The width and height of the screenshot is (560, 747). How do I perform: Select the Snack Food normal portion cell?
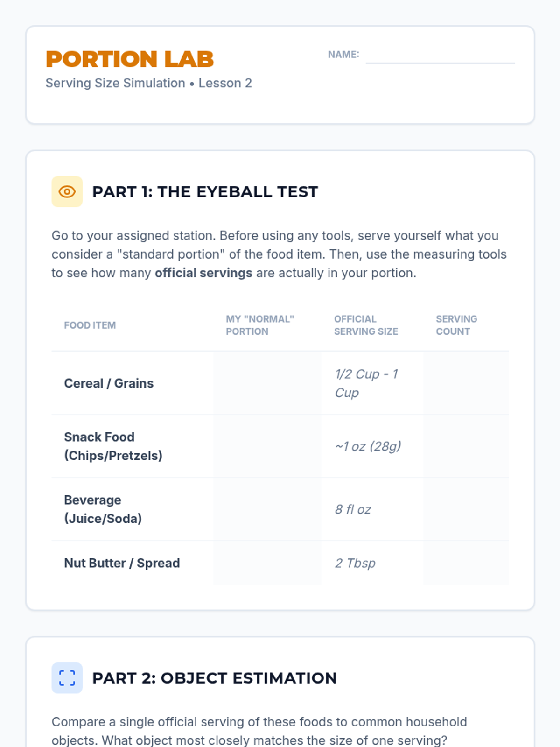[267, 446]
